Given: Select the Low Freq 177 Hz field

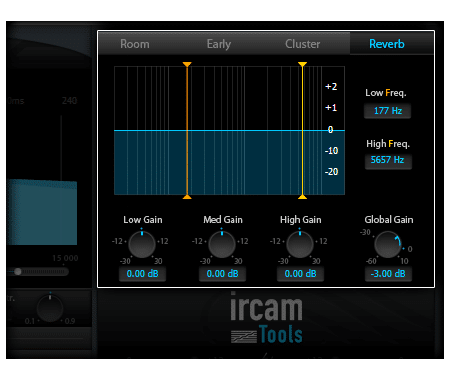Looking at the screenshot, I should point(388,111).
